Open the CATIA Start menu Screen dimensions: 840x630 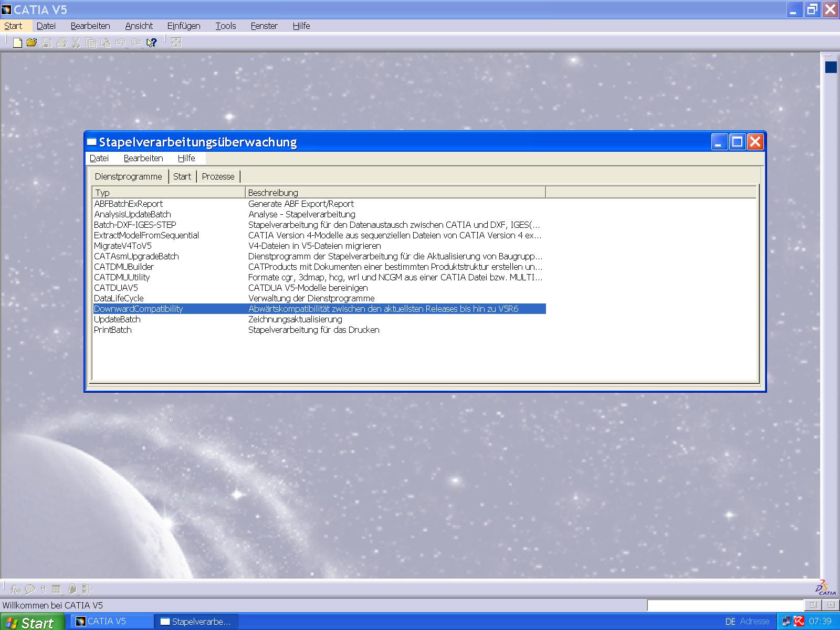[x=13, y=26]
